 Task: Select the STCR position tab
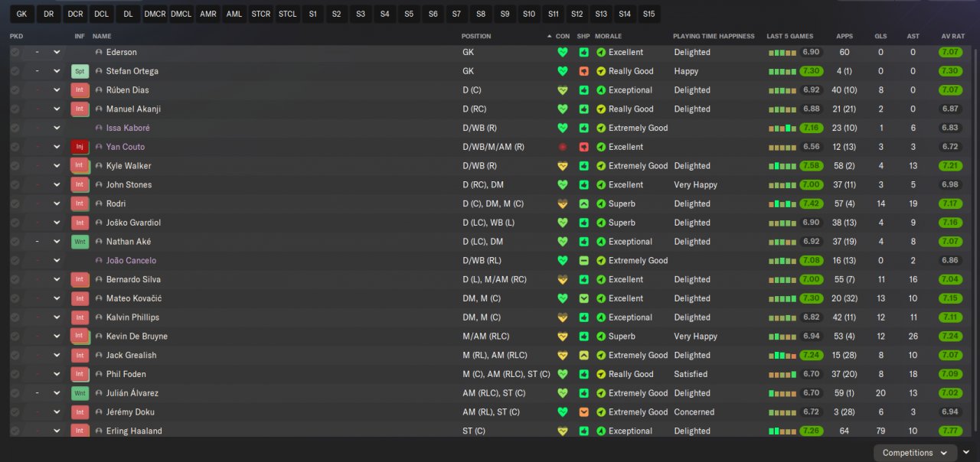click(x=261, y=14)
